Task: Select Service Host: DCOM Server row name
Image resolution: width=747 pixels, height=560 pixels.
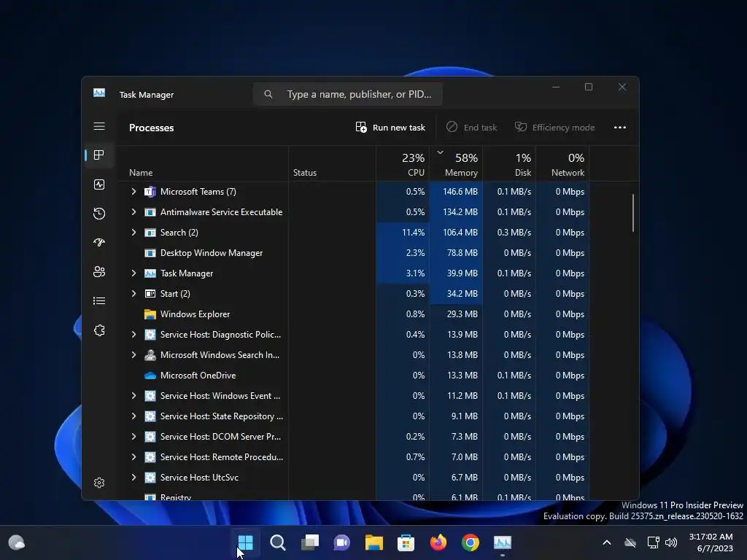Action: pyautogui.click(x=220, y=437)
